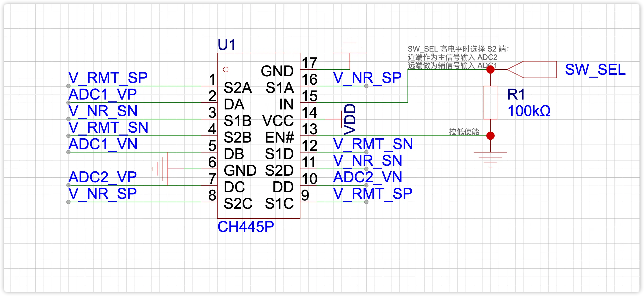Image resolution: width=644 pixels, height=296 pixels.
Task: Click the ADC2_VP net label
Action: click(103, 177)
